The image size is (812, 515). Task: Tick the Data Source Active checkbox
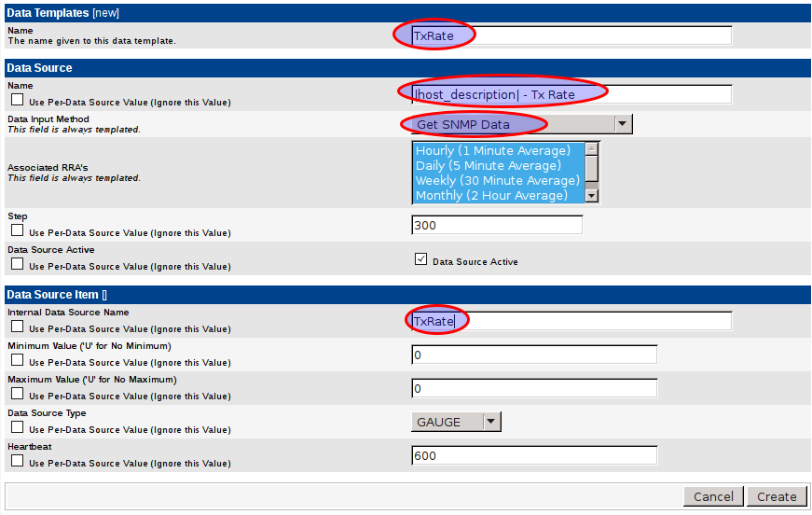pos(421,260)
